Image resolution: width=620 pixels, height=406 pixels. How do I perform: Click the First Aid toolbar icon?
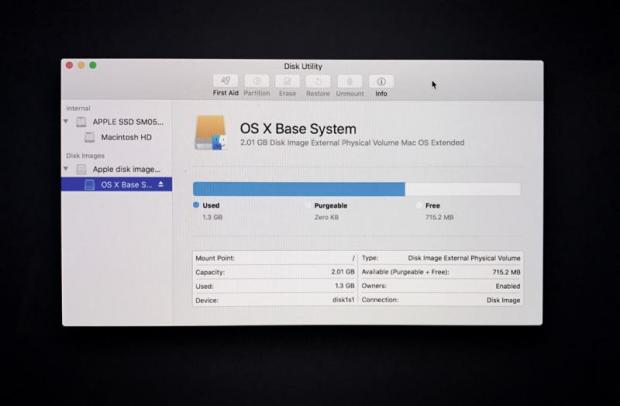[226, 82]
